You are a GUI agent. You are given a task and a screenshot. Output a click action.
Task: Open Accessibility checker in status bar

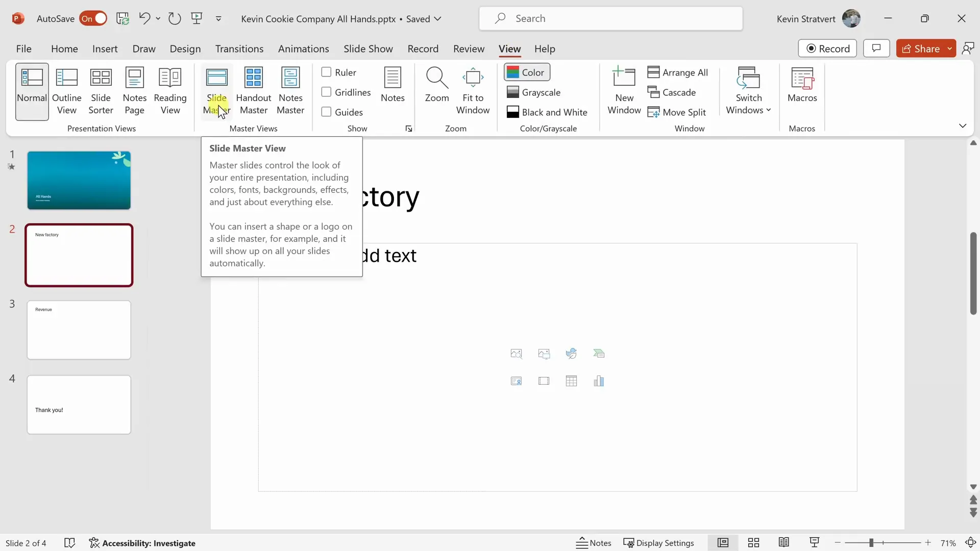coord(142,543)
